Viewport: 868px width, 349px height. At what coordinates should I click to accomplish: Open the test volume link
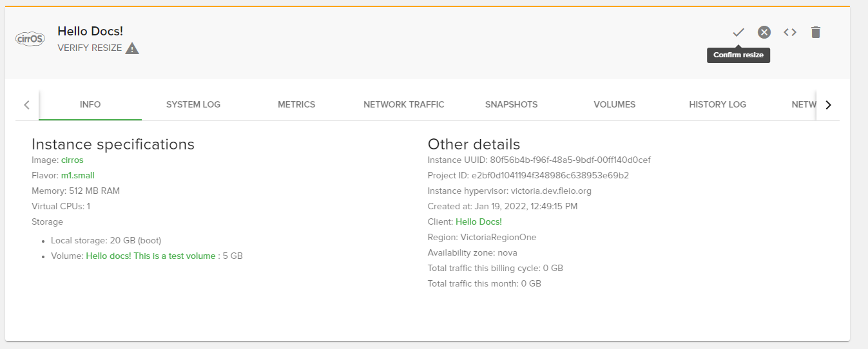point(151,256)
